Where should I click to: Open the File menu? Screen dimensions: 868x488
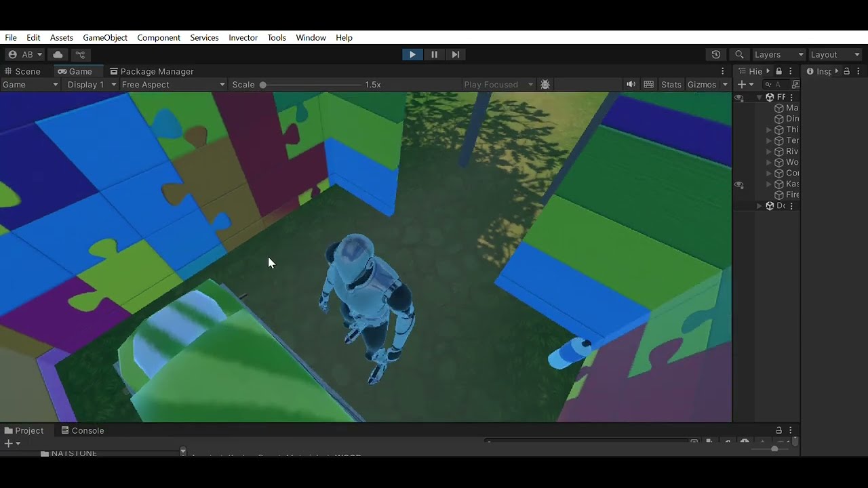click(x=11, y=37)
